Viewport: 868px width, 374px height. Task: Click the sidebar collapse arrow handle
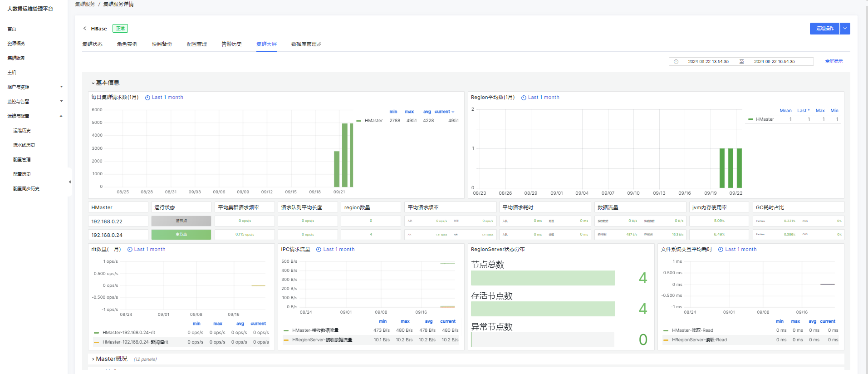tap(70, 182)
